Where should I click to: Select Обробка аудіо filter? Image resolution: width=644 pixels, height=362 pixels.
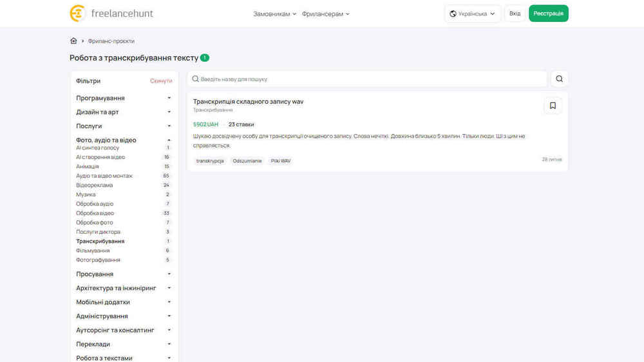click(x=95, y=204)
